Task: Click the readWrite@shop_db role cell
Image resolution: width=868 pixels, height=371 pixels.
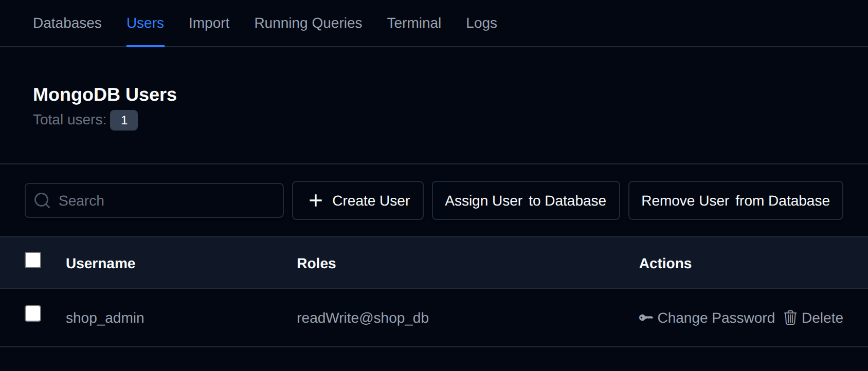Action: coord(363,318)
